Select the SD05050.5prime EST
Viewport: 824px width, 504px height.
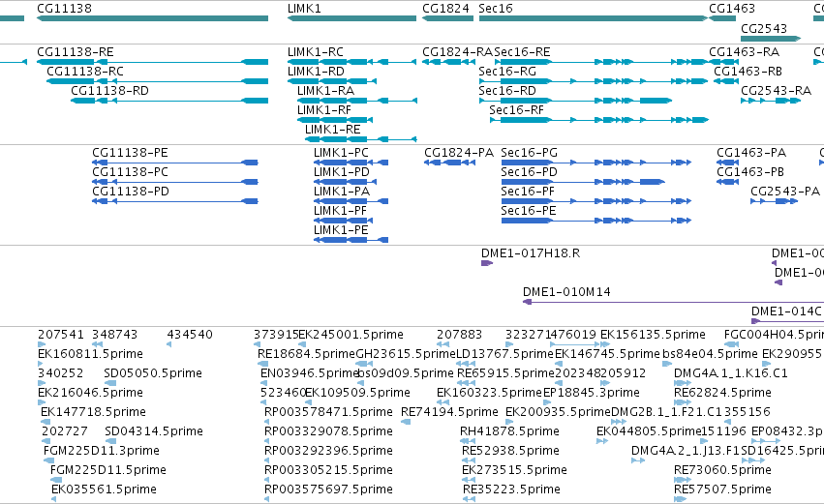coord(153,373)
